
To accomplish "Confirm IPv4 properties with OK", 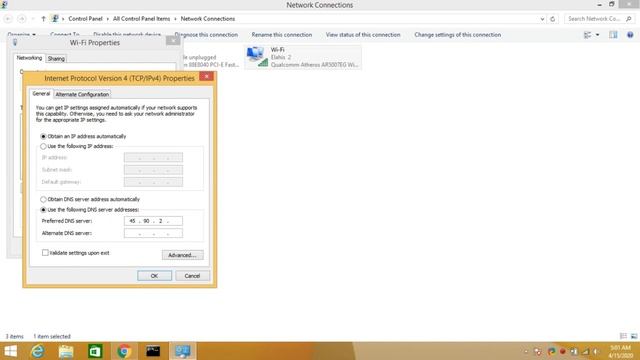I will click(154, 276).
